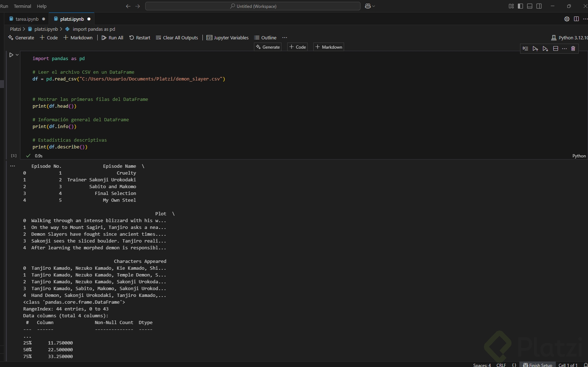This screenshot has width=588, height=367.
Task: Delete the cell using trash icon
Action: pos(573,49)
